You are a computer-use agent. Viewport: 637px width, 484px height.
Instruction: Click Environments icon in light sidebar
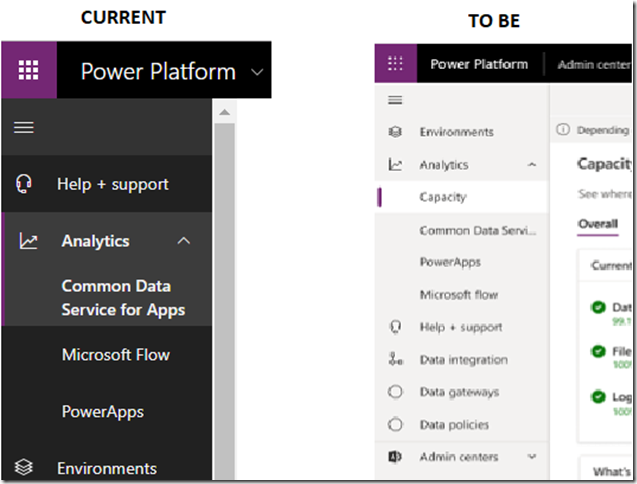pos(395,132)
